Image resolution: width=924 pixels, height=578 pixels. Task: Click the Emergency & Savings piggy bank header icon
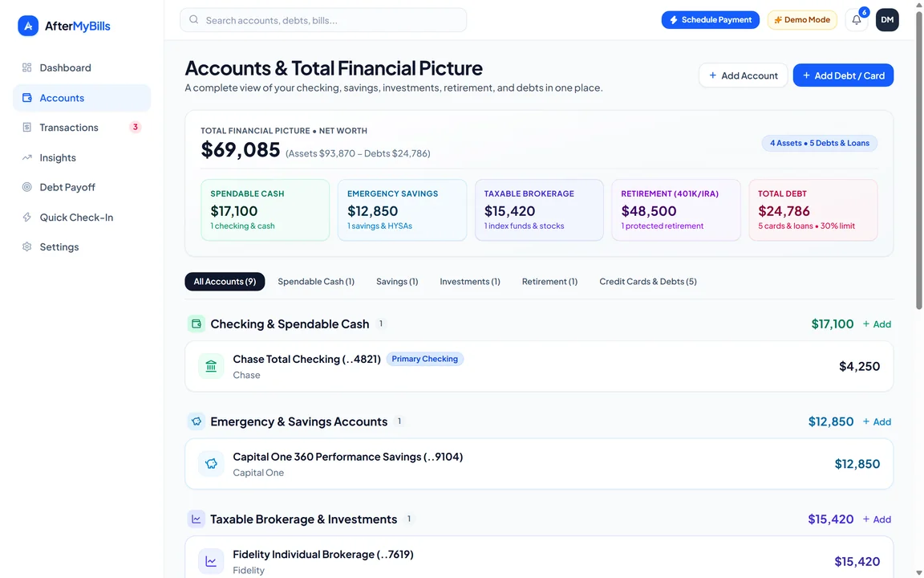pos(197,421)
